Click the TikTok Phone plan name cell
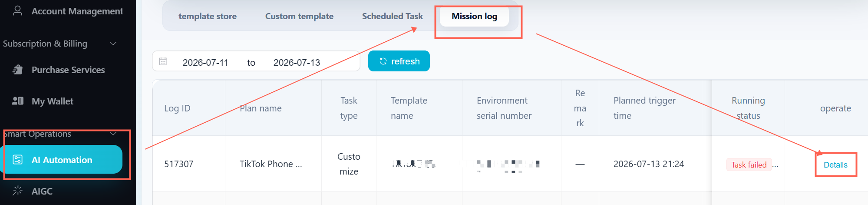This screenshot has width=868, height=205. tap(271, 164)
